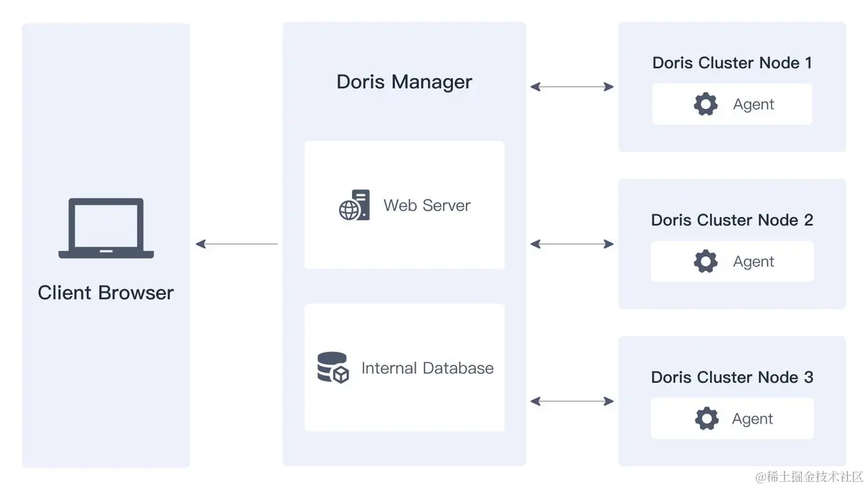Viewport: 868px width, 488px height.
Task: Select the Web Server card
Action: [404, 205]
